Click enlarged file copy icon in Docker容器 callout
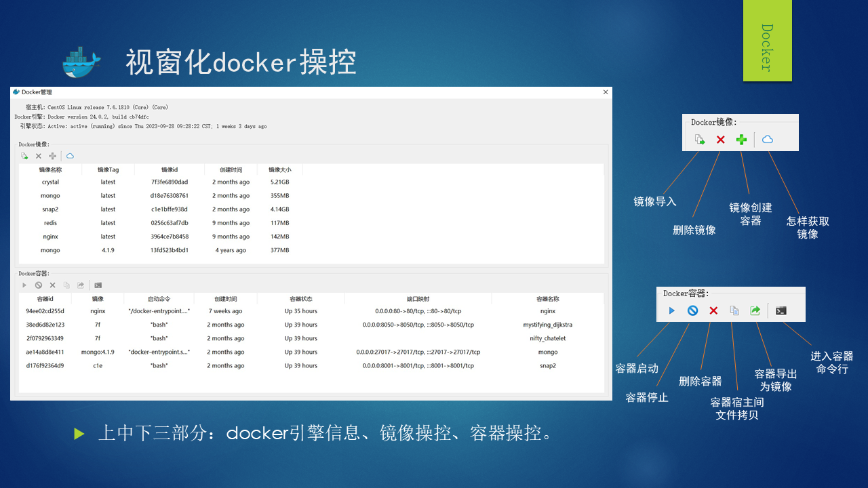 coord(734,310)
